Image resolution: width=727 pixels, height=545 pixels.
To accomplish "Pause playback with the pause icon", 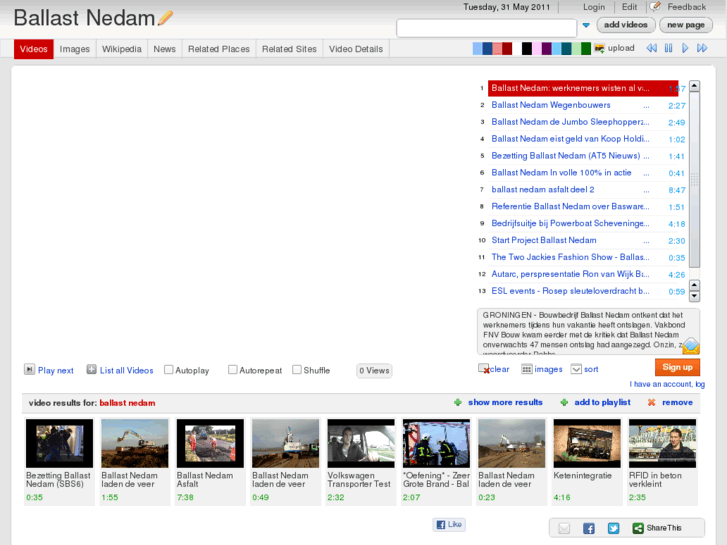I will pos(668,48).
